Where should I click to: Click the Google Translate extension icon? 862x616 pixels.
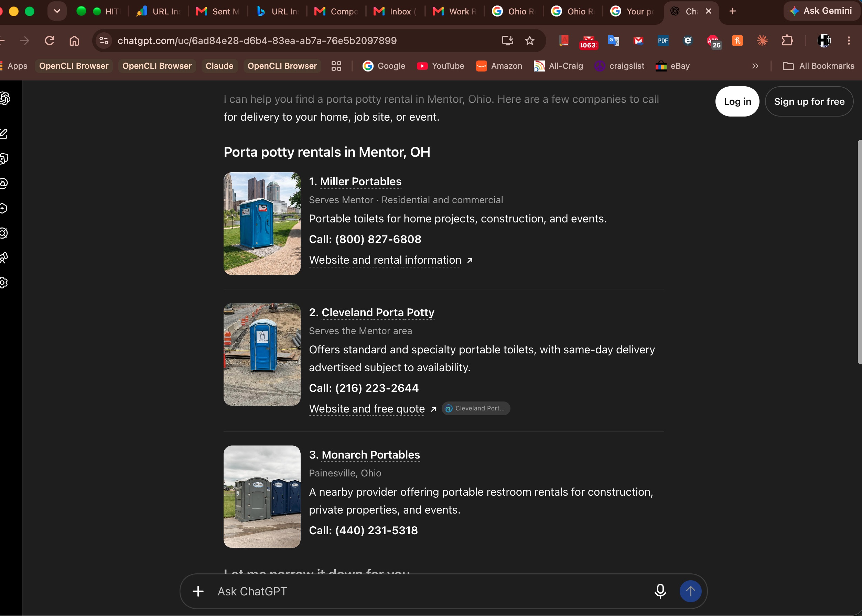click(613, 41)
